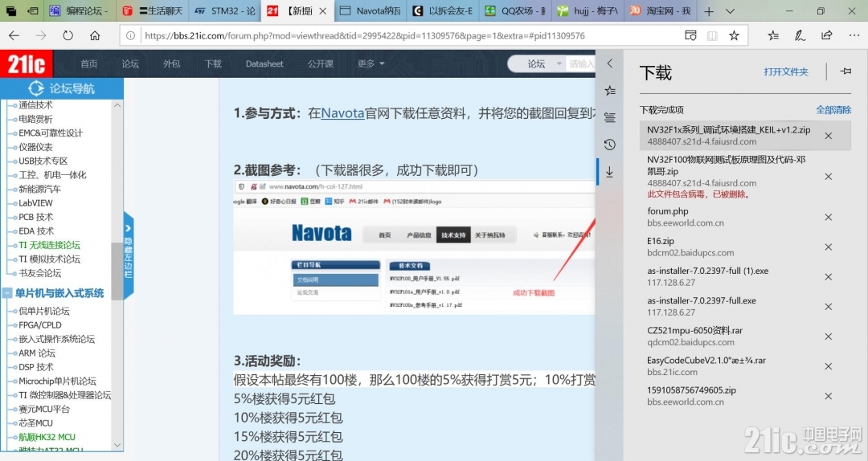This screenshot has width=868, height=461.
Task: Follow the Navota hyperlink in post
Action: click(x=342, y=113)
